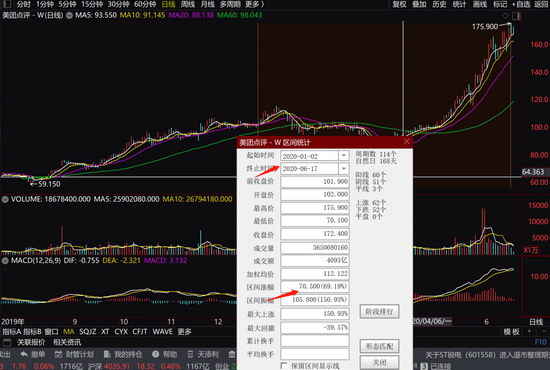This screenshot has height=370, width=550.
Task: Expand the 终止时间 date dropdown
Action: (x=344, y=169)
